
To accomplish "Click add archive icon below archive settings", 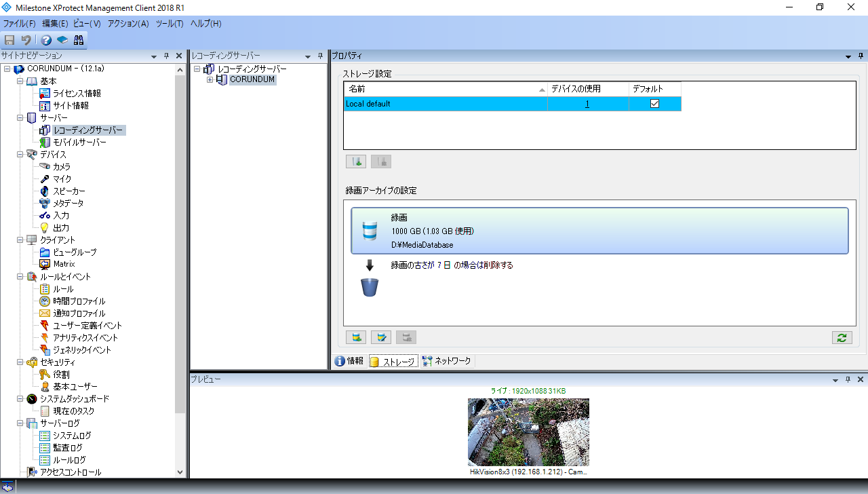I will (x=356, y=337).
